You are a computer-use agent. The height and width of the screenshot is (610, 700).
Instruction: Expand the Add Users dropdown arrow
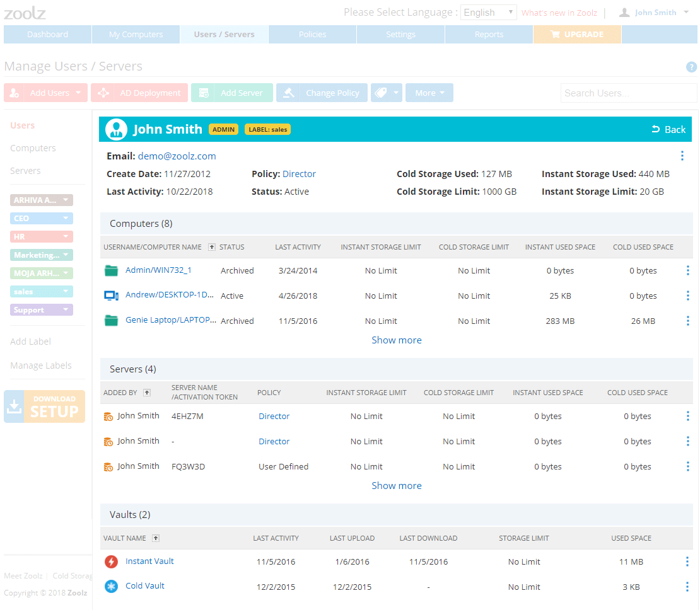(78, 93)
